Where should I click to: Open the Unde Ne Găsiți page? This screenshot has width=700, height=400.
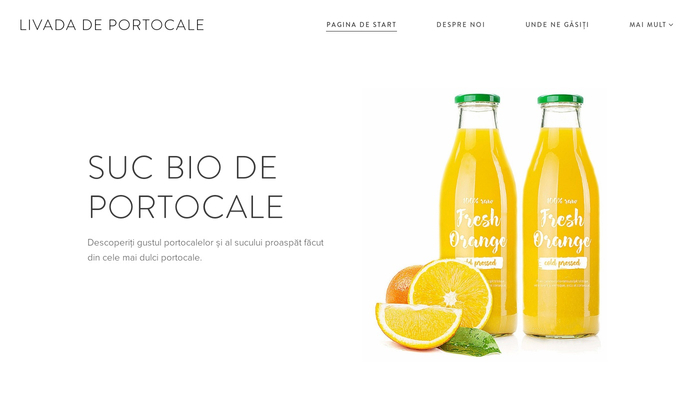pyautogui.click(x=557, y=25)
